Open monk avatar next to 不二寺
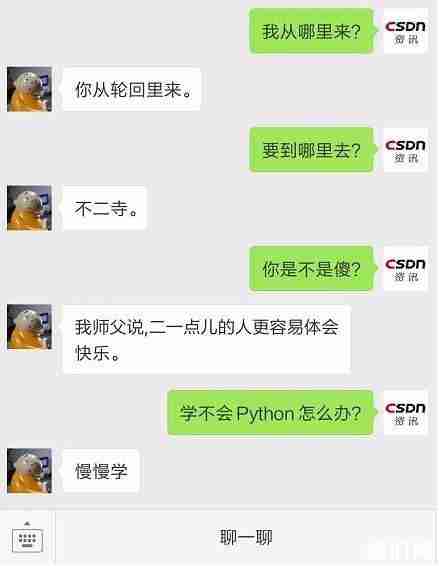Viewport: 439px width, 566px height. [x=30, y=208]
